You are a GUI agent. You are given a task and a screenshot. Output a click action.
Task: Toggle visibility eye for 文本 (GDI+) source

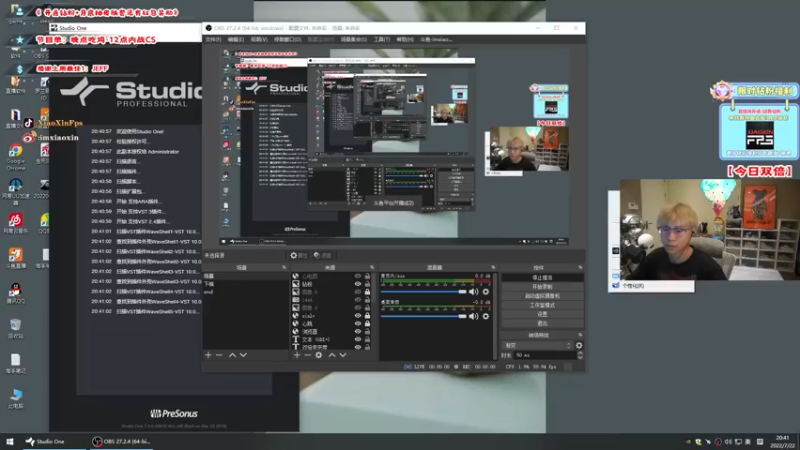point(358,339)
